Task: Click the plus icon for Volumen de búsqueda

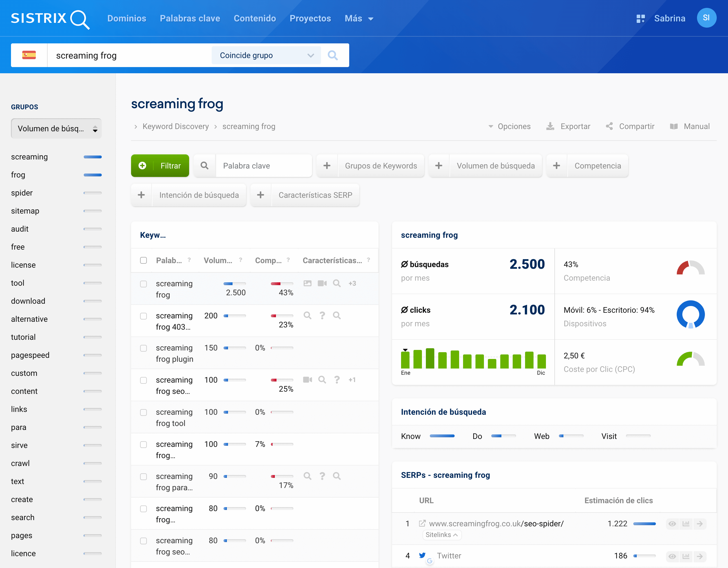Action: 439,166
